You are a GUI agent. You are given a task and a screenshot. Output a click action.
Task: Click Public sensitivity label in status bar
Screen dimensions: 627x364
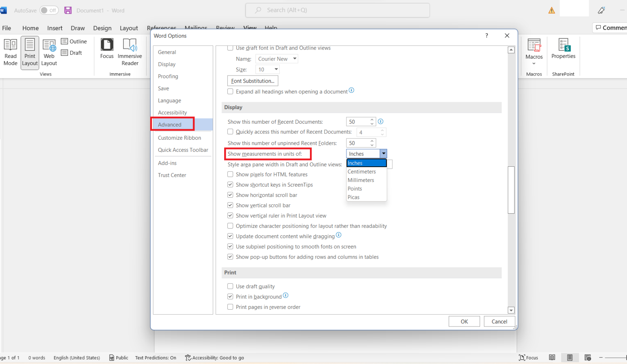119,358
